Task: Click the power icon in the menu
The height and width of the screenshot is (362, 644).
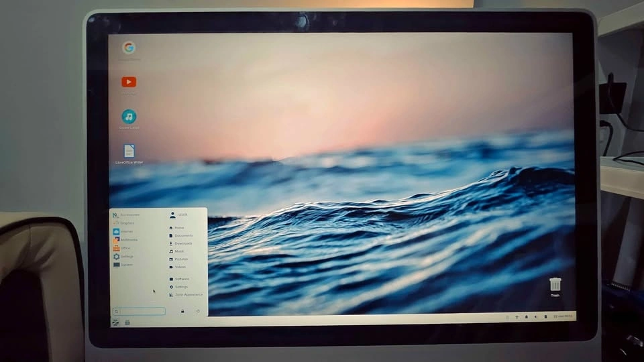Action: pyautogui.click(x=198, y=311)
